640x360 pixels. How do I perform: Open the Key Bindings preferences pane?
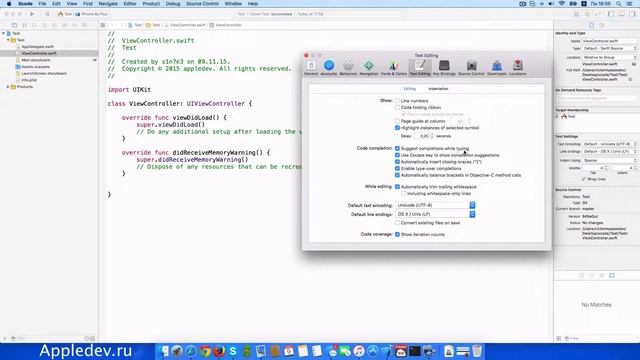click(444, 68)
